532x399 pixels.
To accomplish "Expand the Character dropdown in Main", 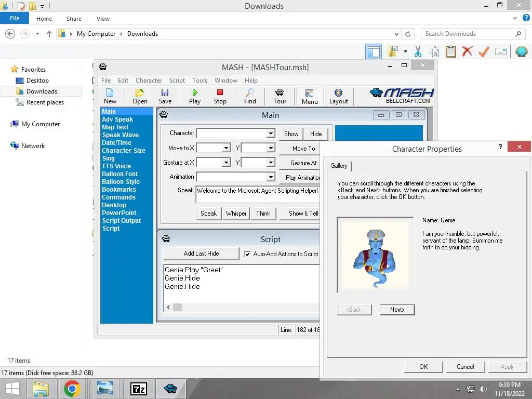I will coord(270,133).
